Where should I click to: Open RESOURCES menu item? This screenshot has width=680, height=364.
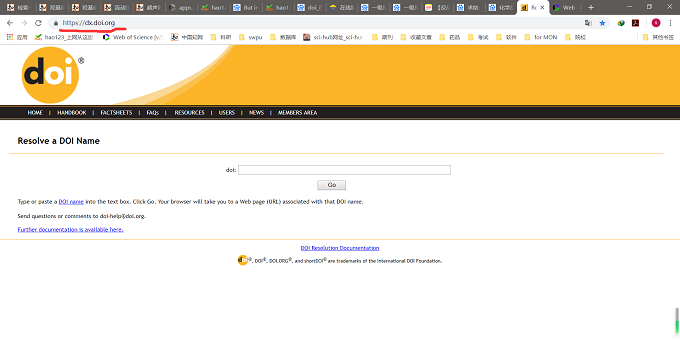coord(189,113)
